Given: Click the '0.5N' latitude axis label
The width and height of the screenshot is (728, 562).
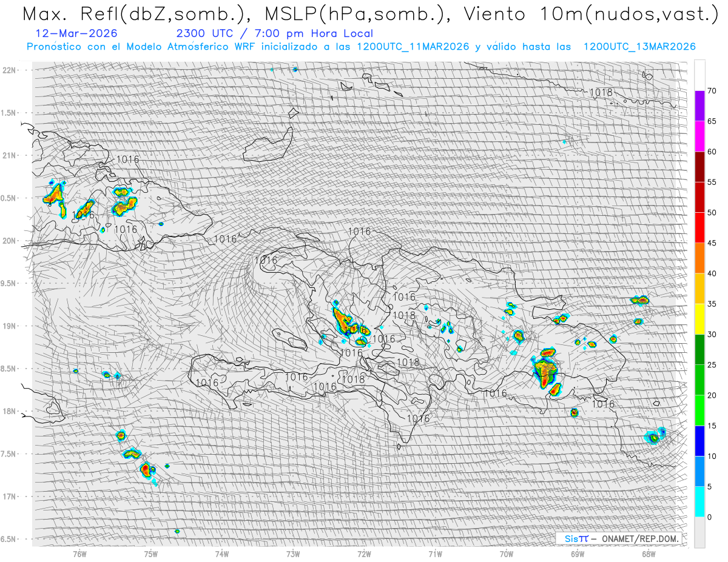Looking at the screenshot, I should pos(8,198).
